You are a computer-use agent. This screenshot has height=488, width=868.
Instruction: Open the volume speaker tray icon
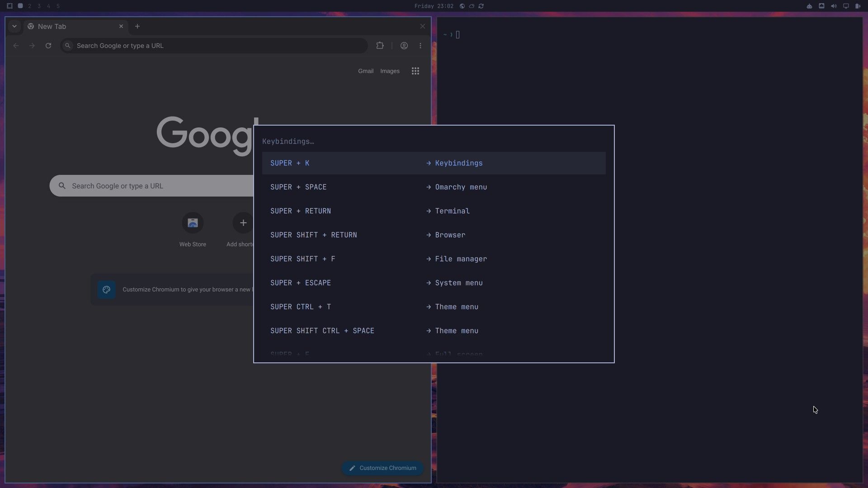pyautogui.click(x=834, y=6)
